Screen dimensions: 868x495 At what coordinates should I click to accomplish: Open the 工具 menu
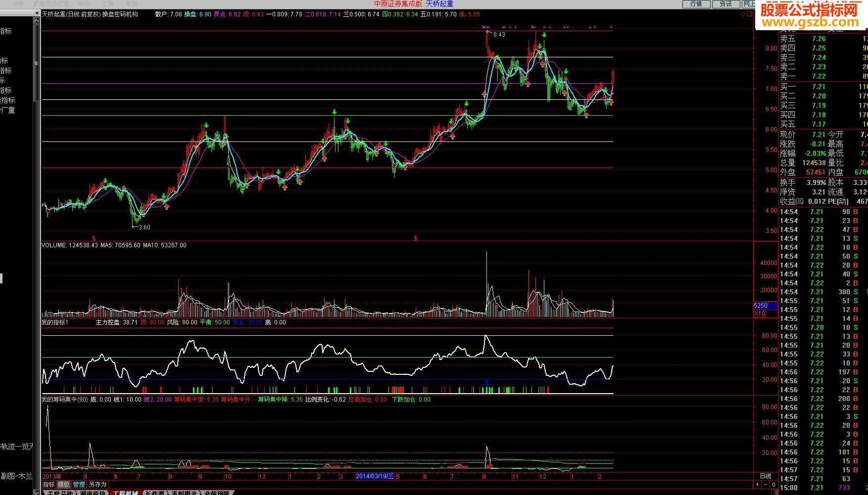click(107, 3)
